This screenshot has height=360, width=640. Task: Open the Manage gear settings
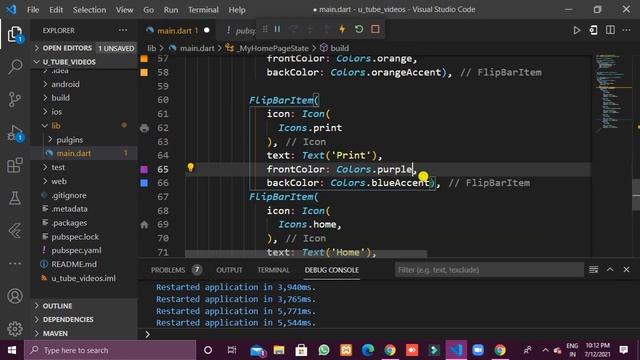15,329
